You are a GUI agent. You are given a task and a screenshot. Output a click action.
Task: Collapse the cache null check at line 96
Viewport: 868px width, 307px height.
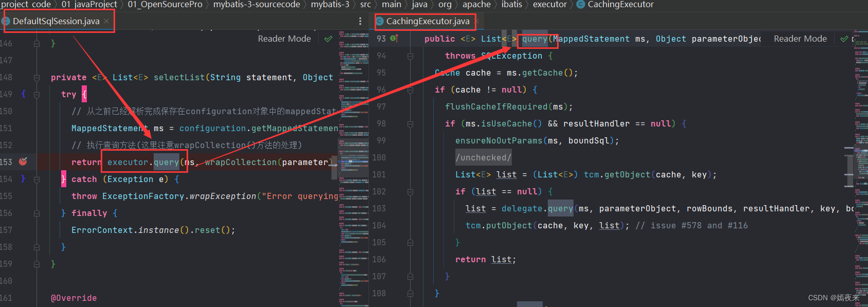[410, 90]
